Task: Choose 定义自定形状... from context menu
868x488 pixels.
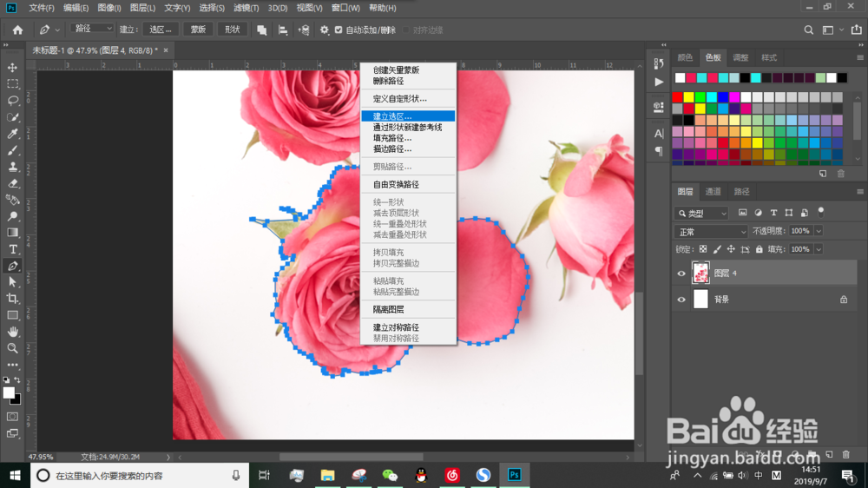Action: click(x=408, y=99)
